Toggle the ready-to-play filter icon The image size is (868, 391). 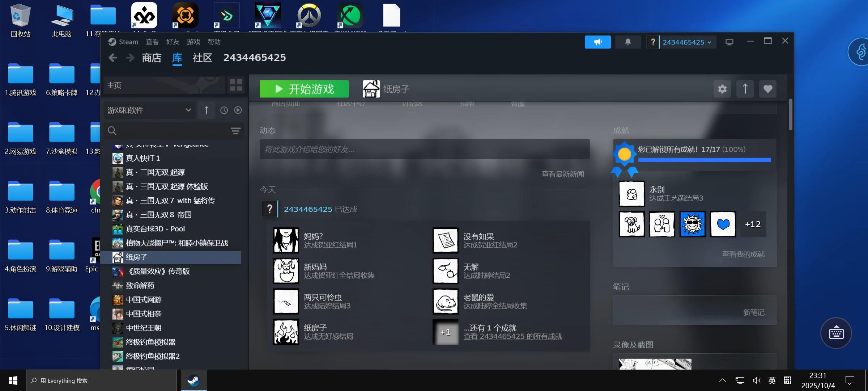pos(238,110)
